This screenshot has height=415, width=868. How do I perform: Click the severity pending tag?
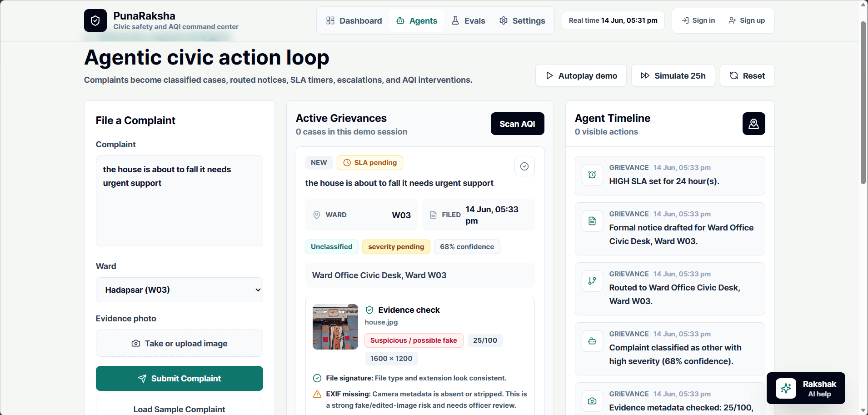click(396, 247)
